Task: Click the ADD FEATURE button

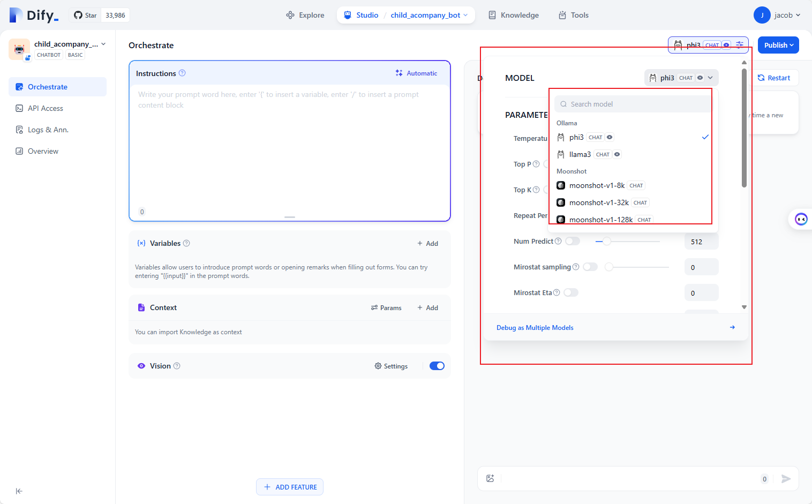Action: point(290,487)
